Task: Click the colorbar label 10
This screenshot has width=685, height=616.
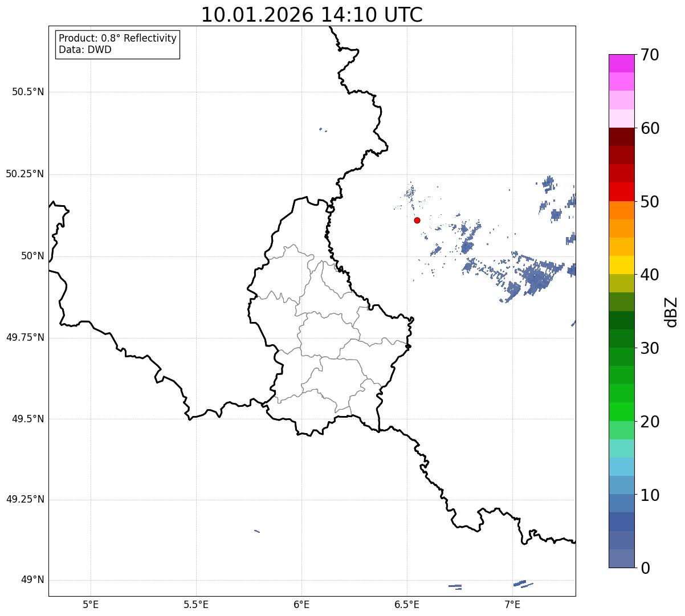Action: (650, 495)
